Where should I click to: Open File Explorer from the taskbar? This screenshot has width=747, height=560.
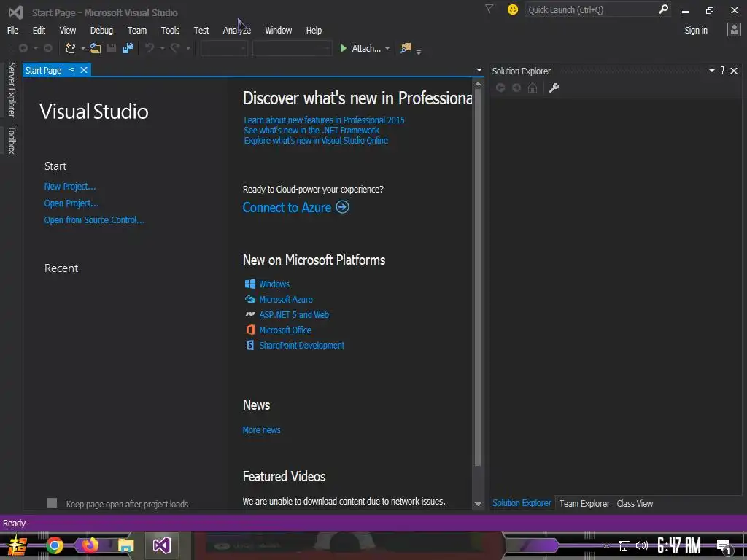(x=125, y=545)
